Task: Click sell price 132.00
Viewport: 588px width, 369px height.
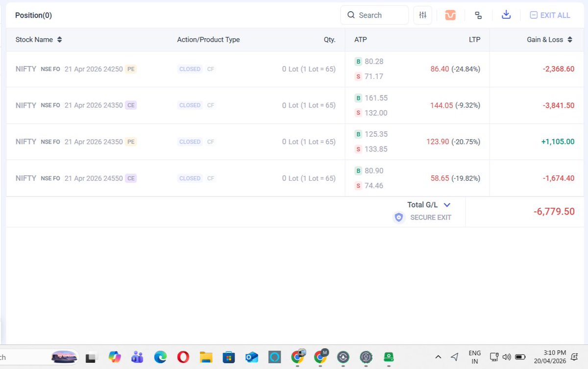Action: click(x=376, y=113)
